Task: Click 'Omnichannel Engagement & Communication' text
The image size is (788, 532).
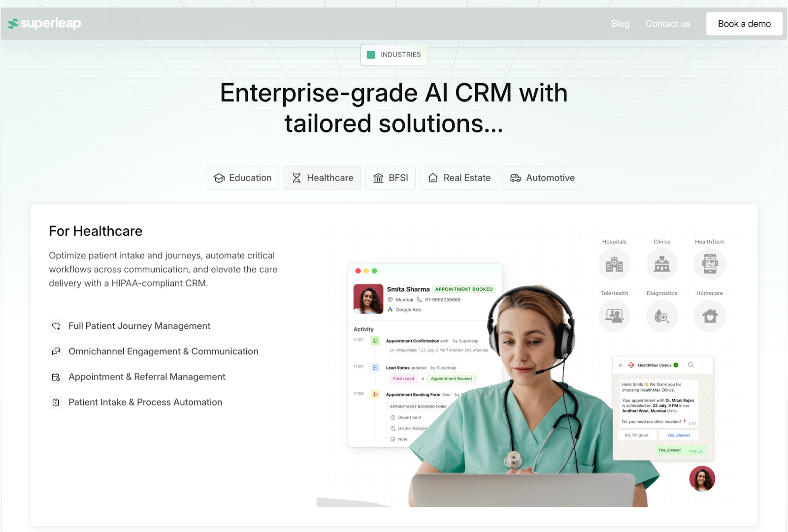Action: coord(164,351)
